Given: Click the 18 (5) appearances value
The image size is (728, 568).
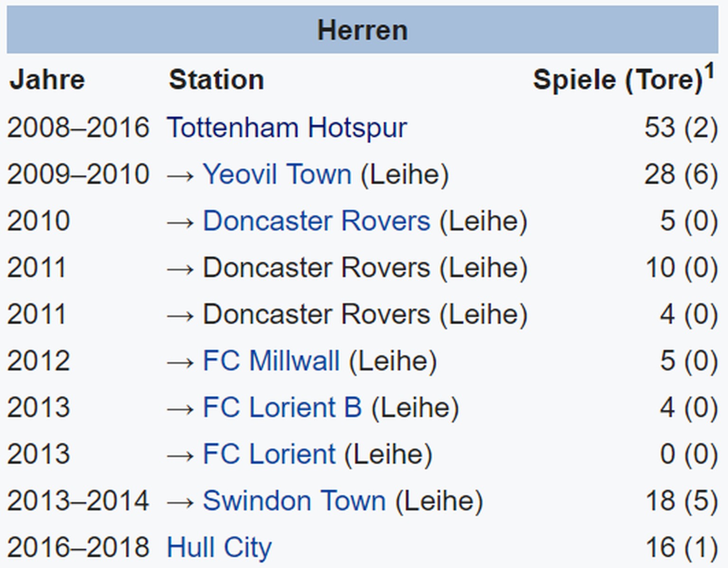Looking at the screenshot, I should [x=682, y=501].
